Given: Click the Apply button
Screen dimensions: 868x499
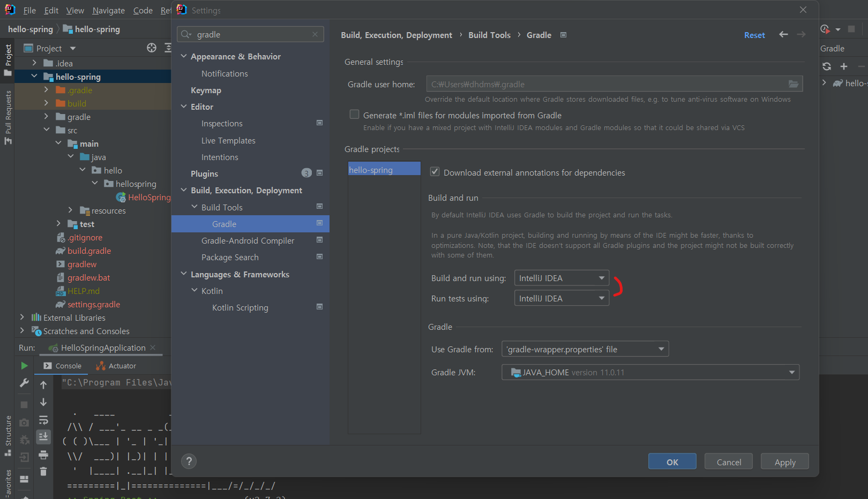Looking at the screenshot, I should click(x=785, y=462).
